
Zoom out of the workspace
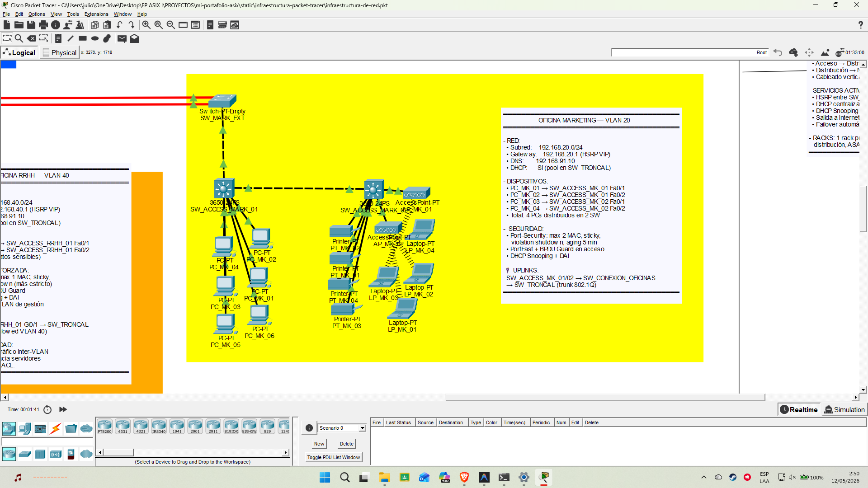[171, 25]
